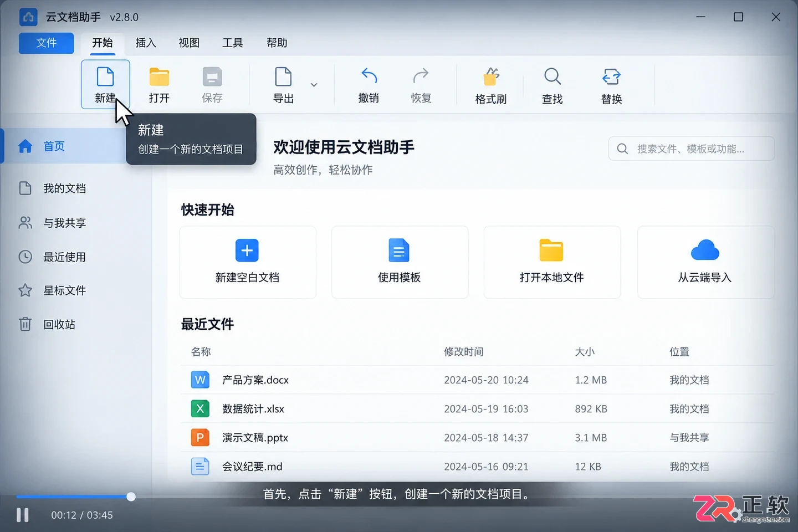Click the PowerPoint icon of 演示文稿.pptx

pos(200,437)
